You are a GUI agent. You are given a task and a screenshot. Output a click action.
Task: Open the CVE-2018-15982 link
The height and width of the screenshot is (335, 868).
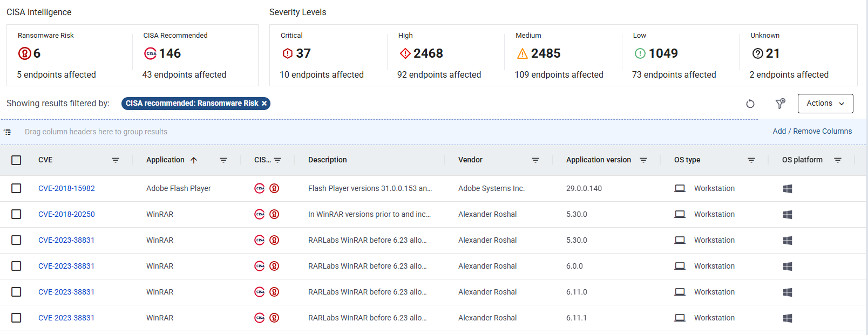point(66,188)
